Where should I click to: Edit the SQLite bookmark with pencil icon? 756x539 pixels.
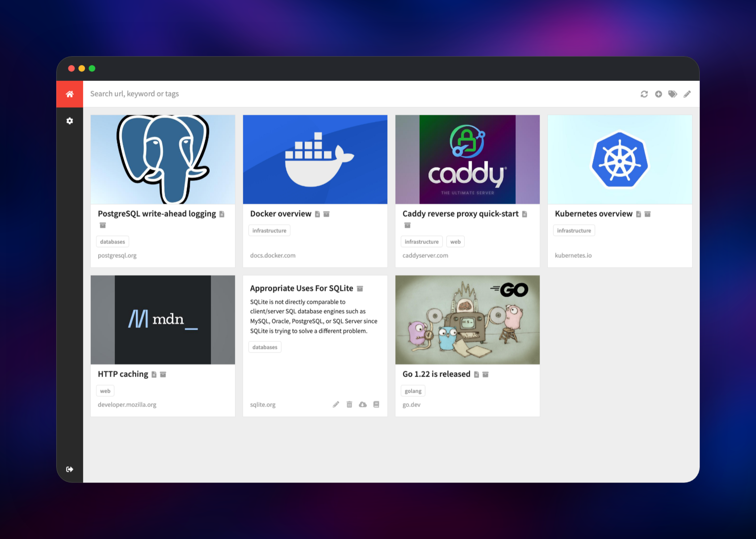pyautogui.click(x=336, y=404)
